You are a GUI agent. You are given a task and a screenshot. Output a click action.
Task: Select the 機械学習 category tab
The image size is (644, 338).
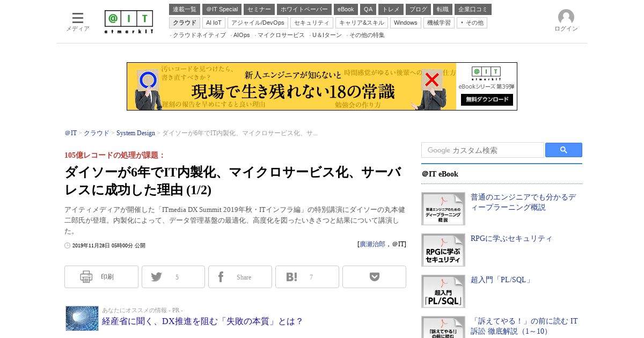pyautogui.click(x=439, y=23)
